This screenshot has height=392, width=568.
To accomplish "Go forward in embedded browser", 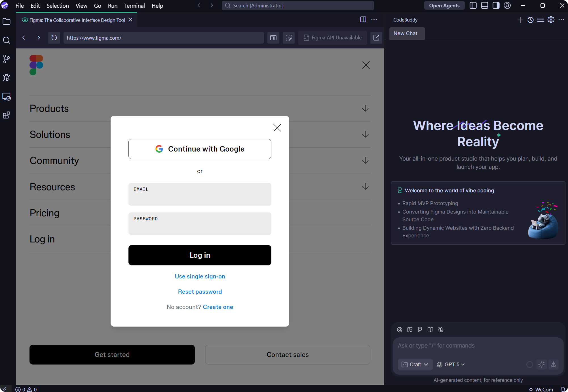I will click(39, 38).
